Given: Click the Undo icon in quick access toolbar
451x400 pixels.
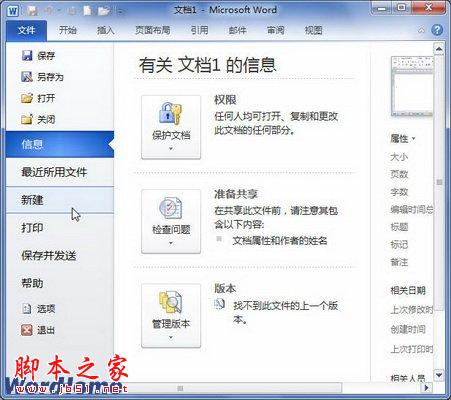Looking at the screenshot, I should pos(48,11).
